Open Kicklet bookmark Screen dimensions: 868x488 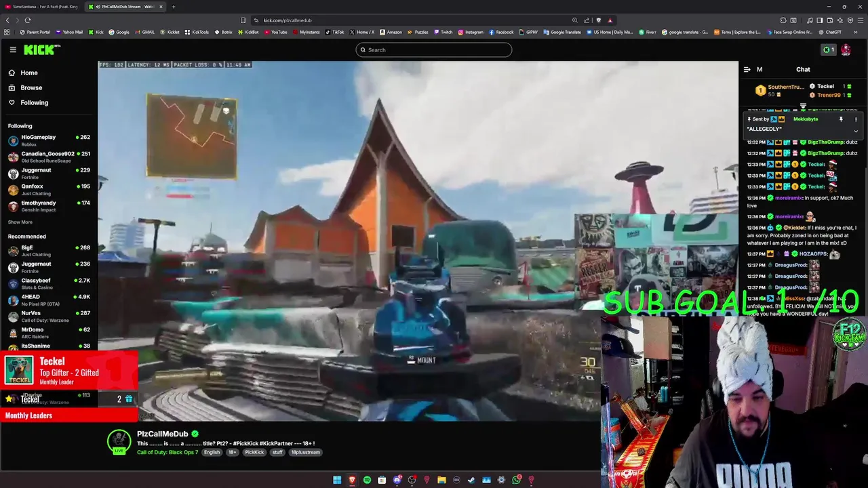coord(170,32)
